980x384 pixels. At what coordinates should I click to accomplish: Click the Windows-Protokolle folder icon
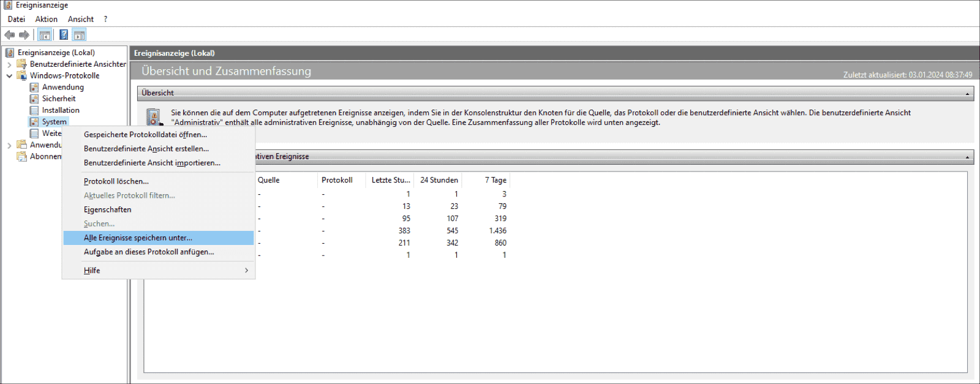pos(22,76)
